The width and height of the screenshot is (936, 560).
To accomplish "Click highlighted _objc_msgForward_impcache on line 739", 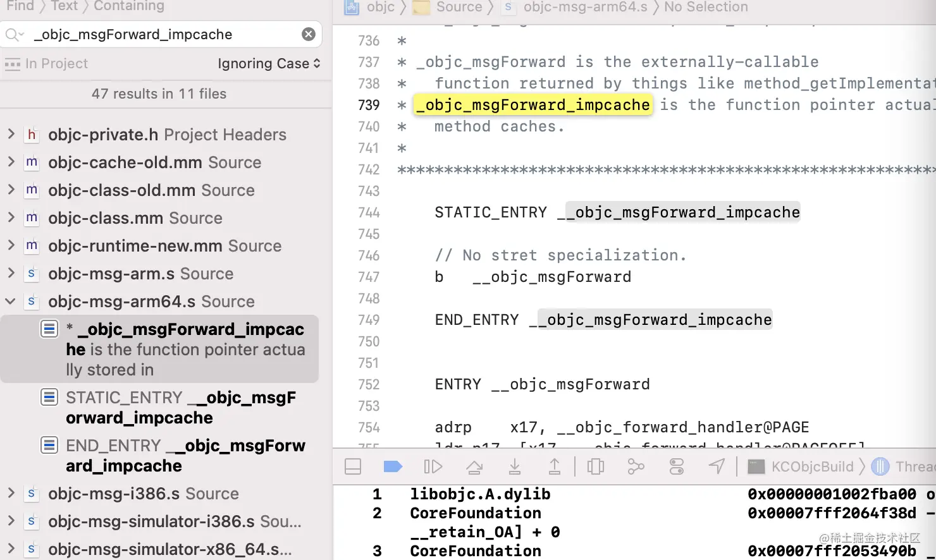I will tap(533, 105).
